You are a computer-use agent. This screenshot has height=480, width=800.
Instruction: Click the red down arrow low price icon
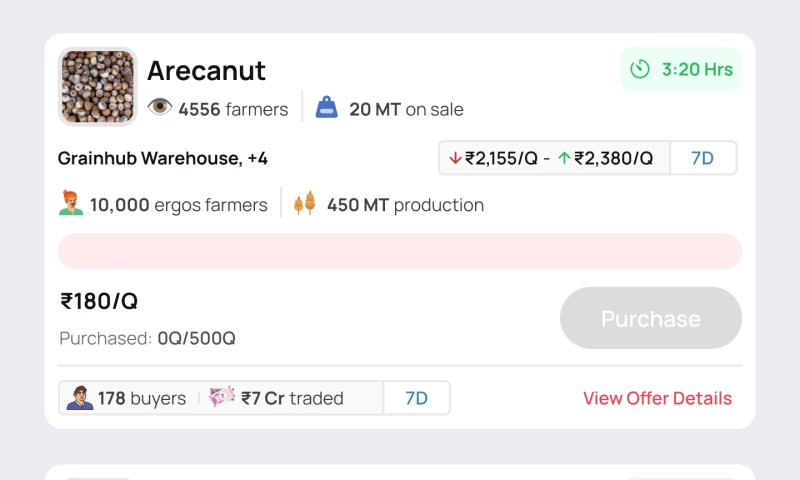pyautogui.click(x=456, y=158)
